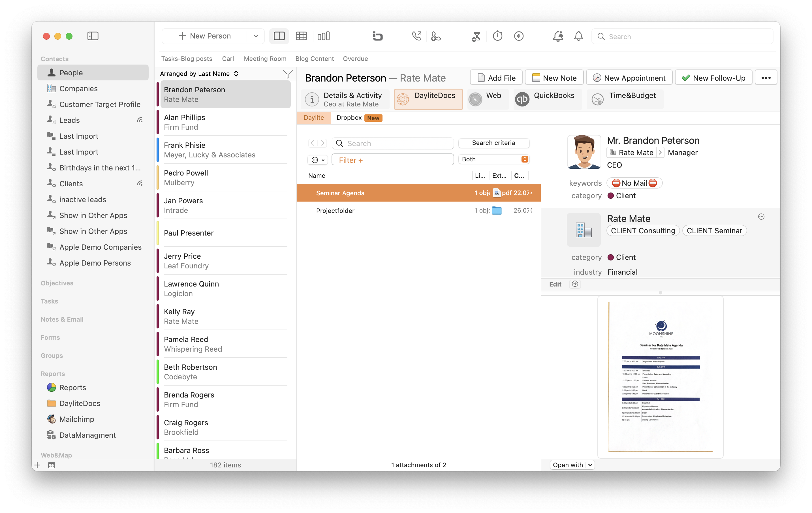This screenshot has height=513, width=812.
Task: Open the shared notifications bell with person
Action: 558,36
